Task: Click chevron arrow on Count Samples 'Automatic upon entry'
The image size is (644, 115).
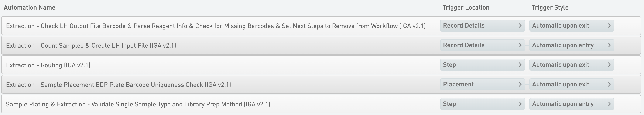Action: point(609,45)
